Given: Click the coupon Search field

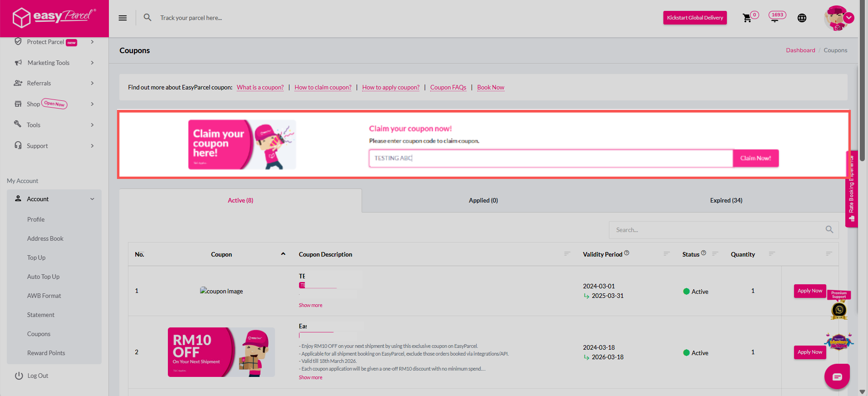Looking at the screenshot, I should coord(723,230).
